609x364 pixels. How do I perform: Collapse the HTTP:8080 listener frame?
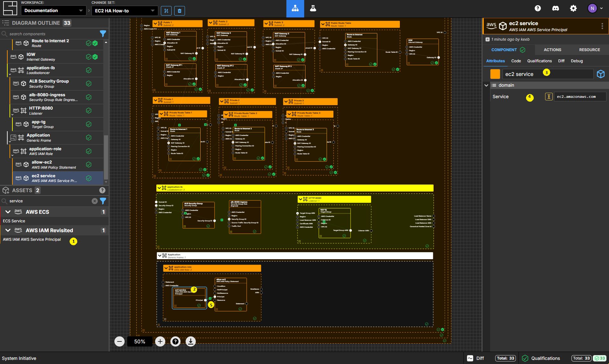[300, 199]
